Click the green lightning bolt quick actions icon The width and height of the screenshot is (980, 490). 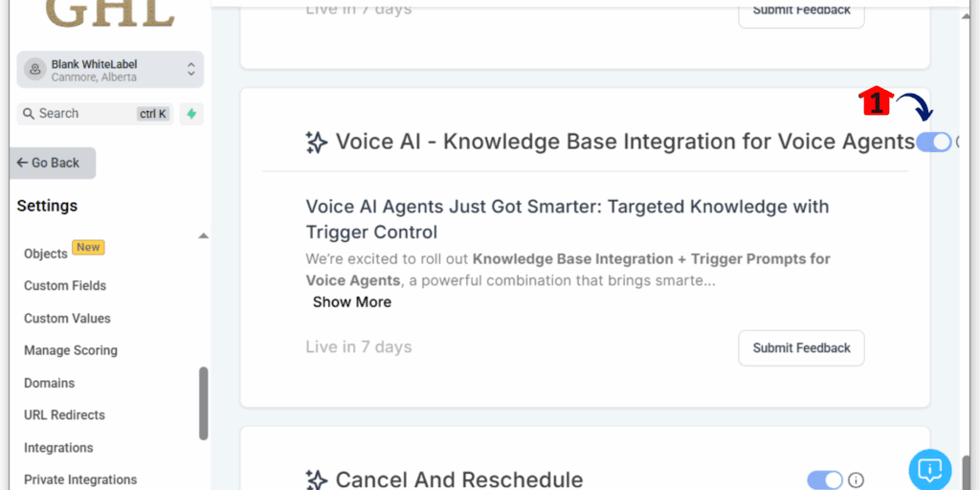(191, 114)
